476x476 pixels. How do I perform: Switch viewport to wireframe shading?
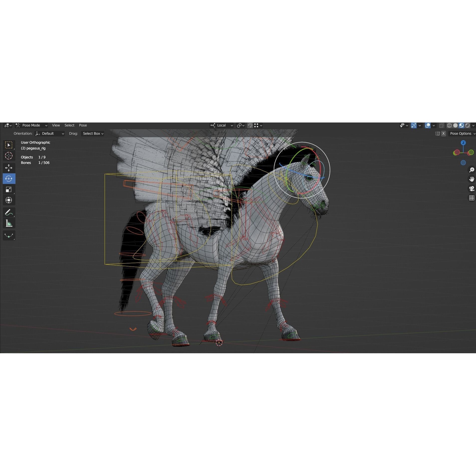click(450, 125)
